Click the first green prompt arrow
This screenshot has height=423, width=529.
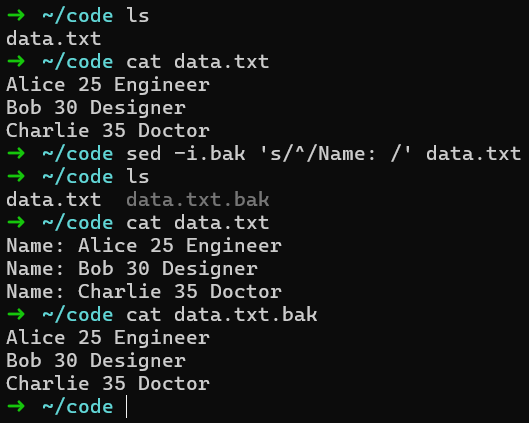click(x=16, y=15)
